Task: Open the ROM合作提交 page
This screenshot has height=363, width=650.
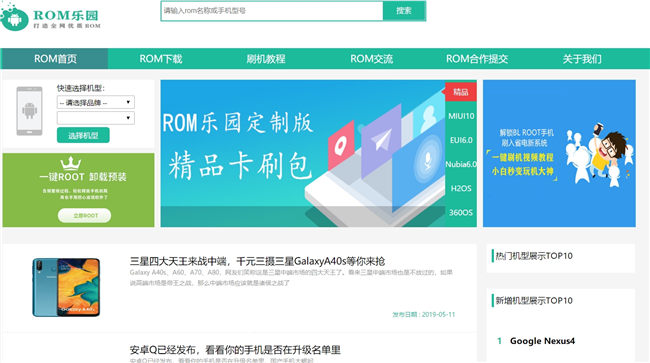Action: (477, 58)
